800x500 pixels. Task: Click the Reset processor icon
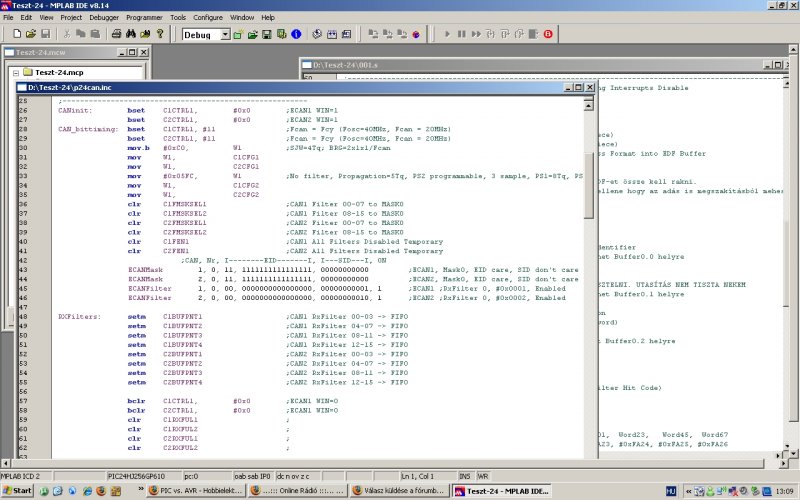[x=533, y=34]
